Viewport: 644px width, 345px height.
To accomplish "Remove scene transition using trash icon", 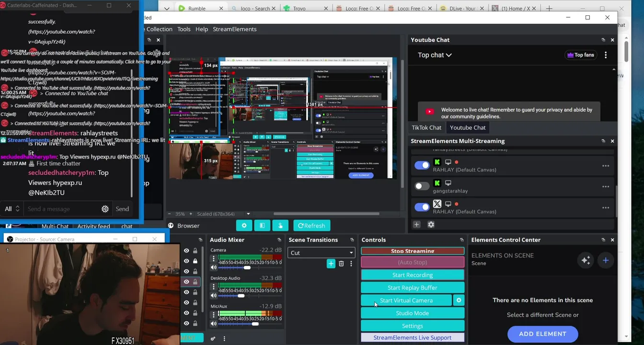I will point(341,264).
